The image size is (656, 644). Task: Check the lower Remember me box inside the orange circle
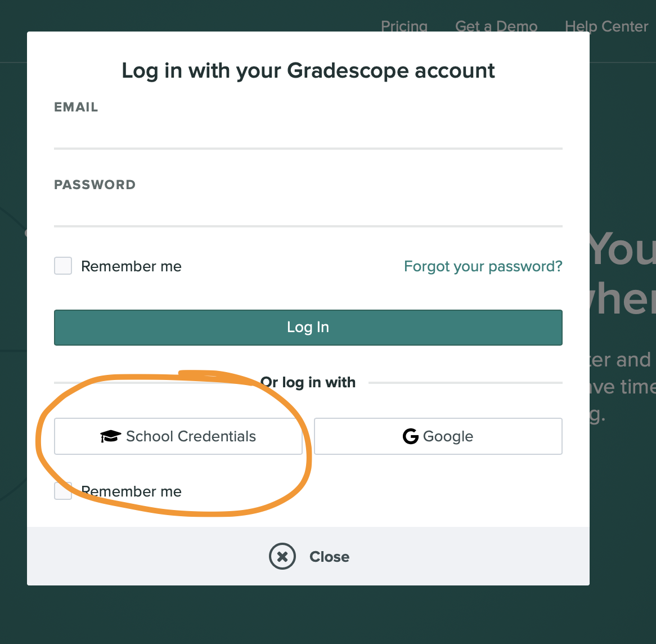click(x=62, y=490)
